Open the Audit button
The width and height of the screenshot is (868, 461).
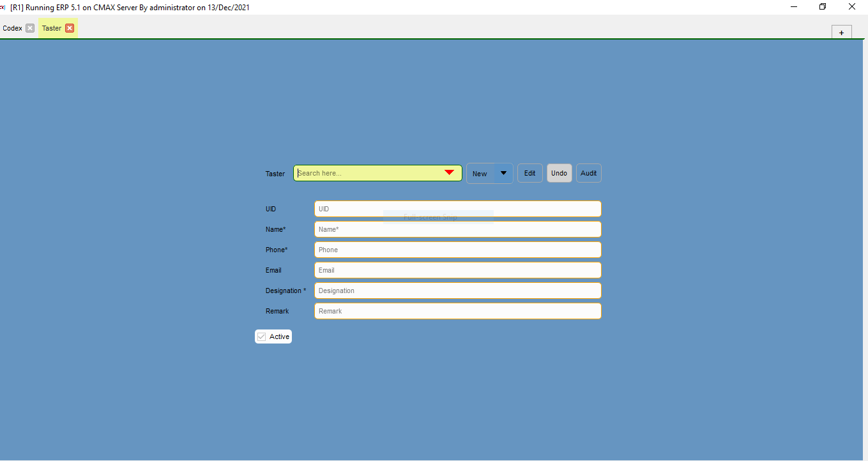(x=588, y=173)
